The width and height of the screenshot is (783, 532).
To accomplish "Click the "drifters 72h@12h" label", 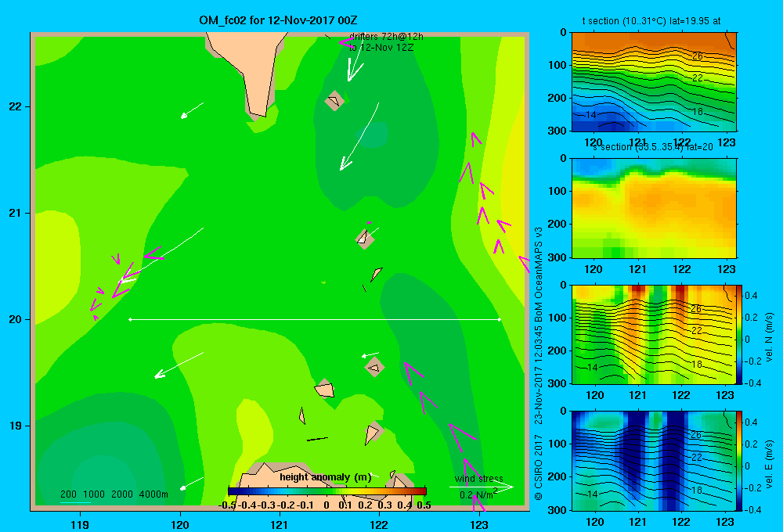I will [386, 37].
